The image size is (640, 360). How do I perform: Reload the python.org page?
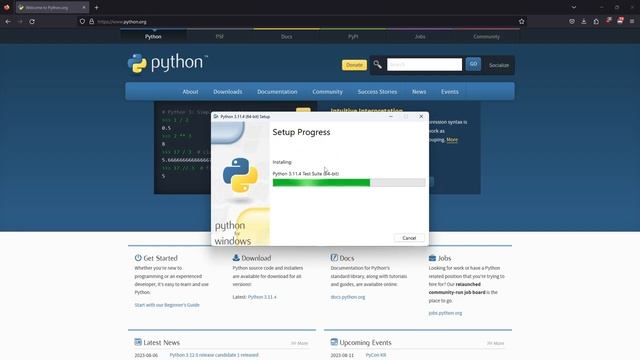point(32,21)
